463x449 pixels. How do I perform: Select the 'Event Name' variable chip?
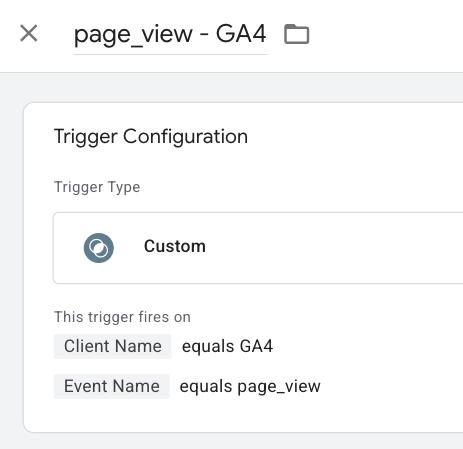(x=112, y=386)
